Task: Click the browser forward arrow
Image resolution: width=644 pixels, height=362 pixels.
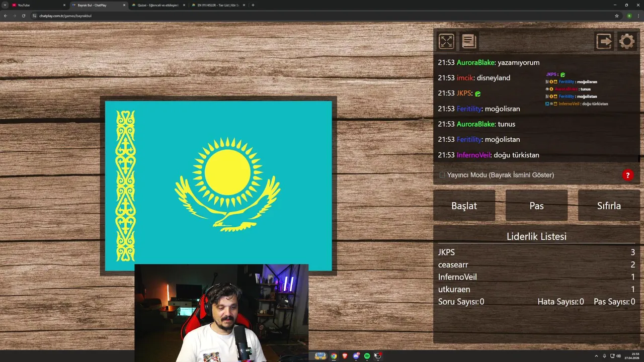Action: click(15, 16)
